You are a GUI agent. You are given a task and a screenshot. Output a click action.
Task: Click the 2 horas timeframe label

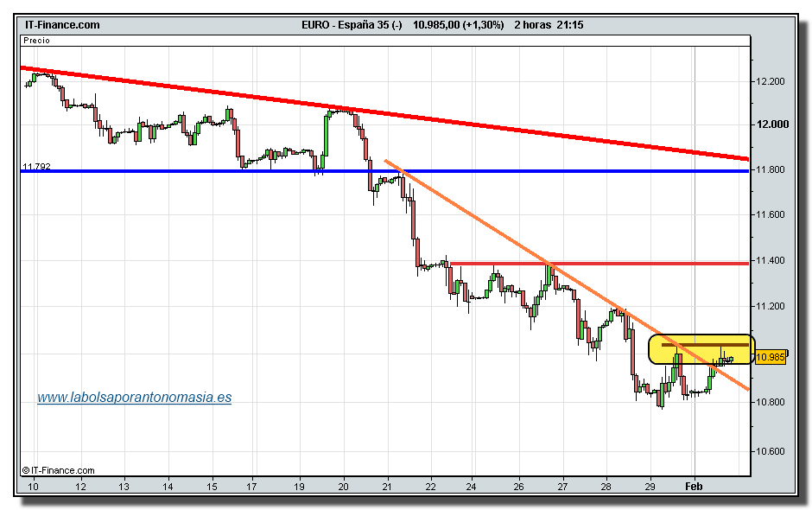(532, 25)
